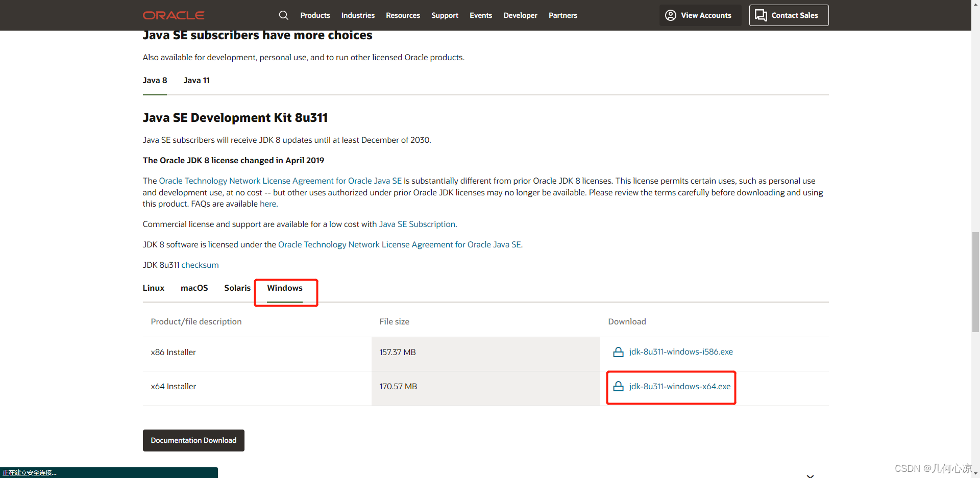This screenshot has width=980, height=478.
Task: Open the Developer menu
Action: (520, 15)
